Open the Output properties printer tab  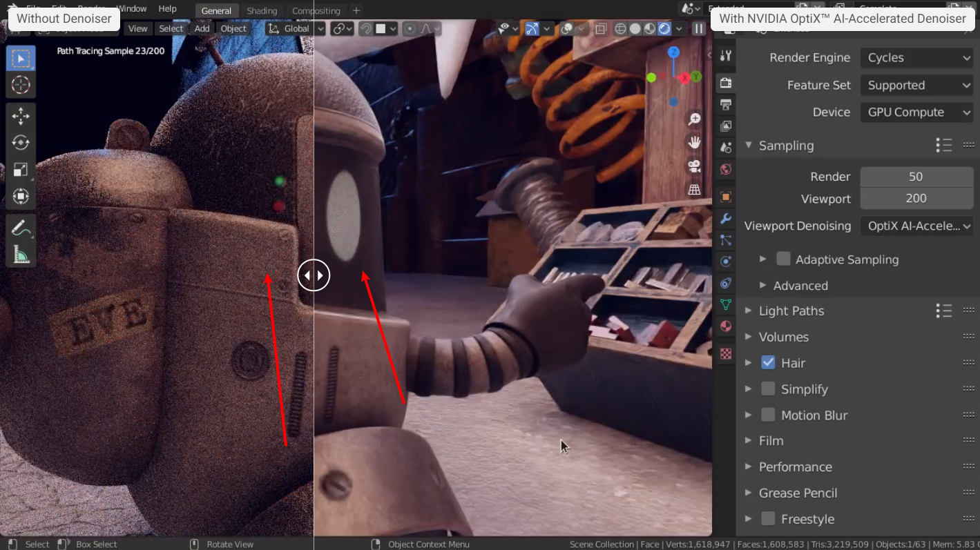[725, 105]
